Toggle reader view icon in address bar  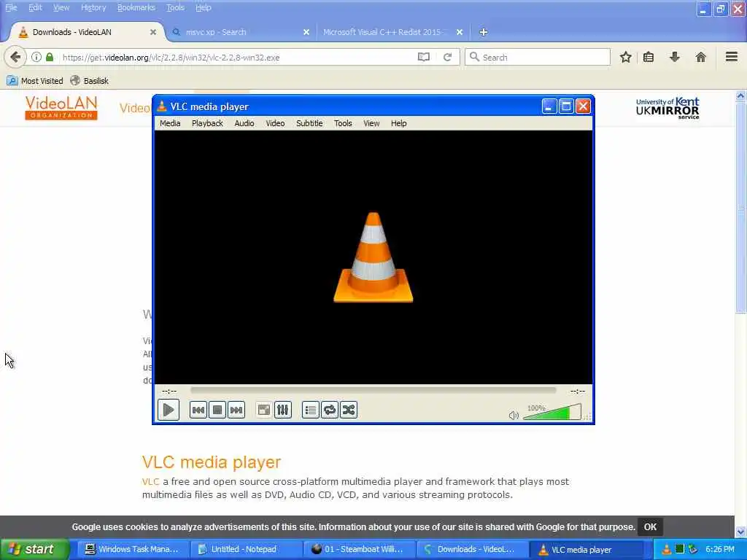click(424, 57)
